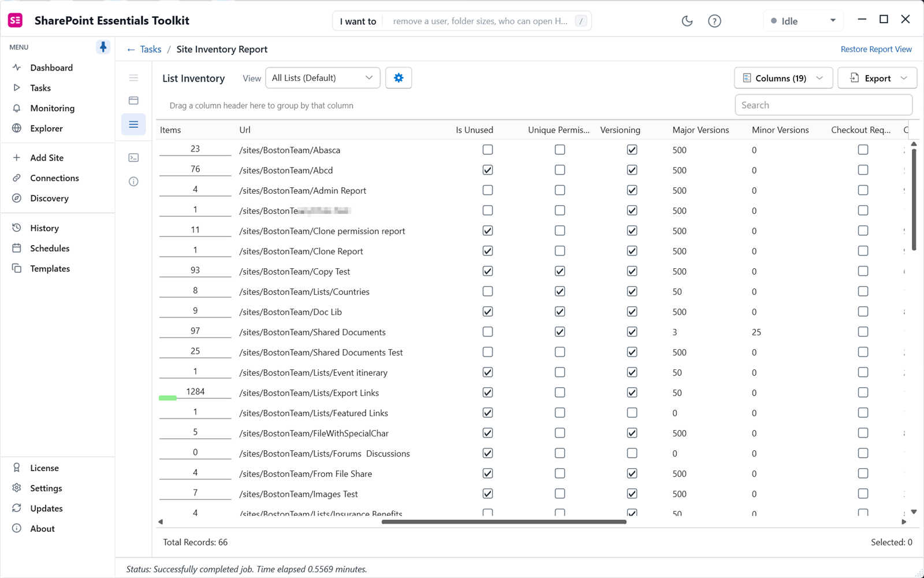This screenshot has height=578, width=924.
Task: Open the Idle status dropdown
Action: coord(803,21)
